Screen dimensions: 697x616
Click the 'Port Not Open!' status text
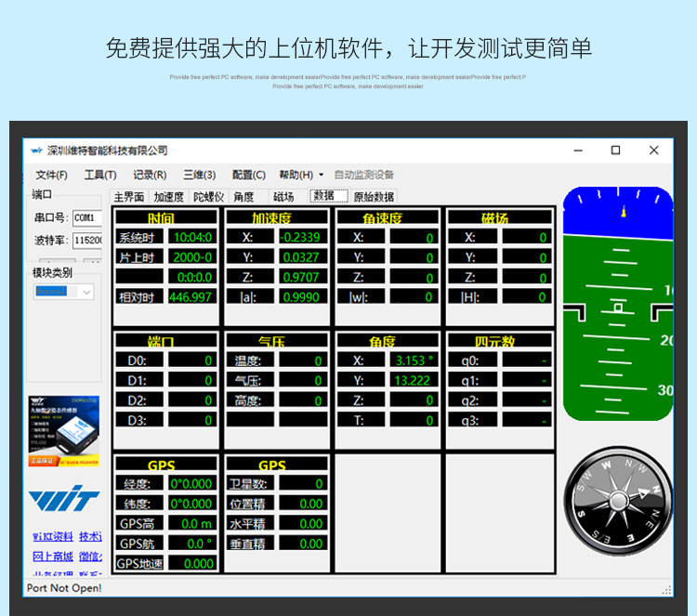pyautogui.click(x=64, y=588)
